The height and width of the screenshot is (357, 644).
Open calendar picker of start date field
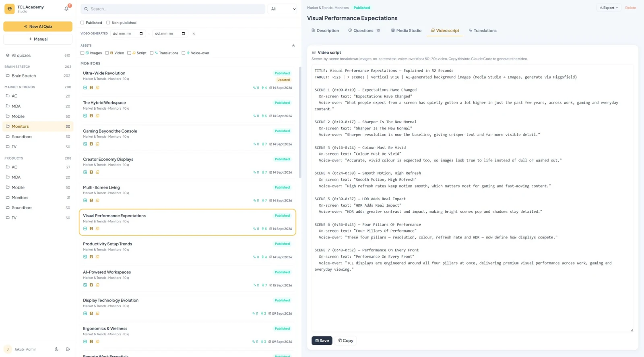click(141, 33)
